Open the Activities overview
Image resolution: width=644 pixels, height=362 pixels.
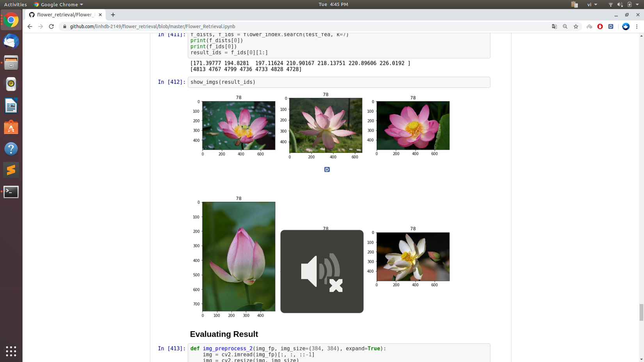point(15,4)
